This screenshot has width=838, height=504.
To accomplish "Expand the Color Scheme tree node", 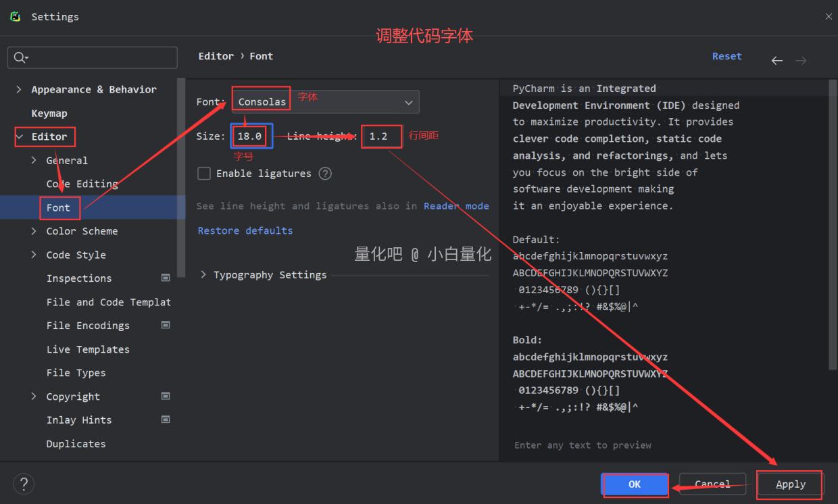I will pyautogui.click(x=34, y=231).
